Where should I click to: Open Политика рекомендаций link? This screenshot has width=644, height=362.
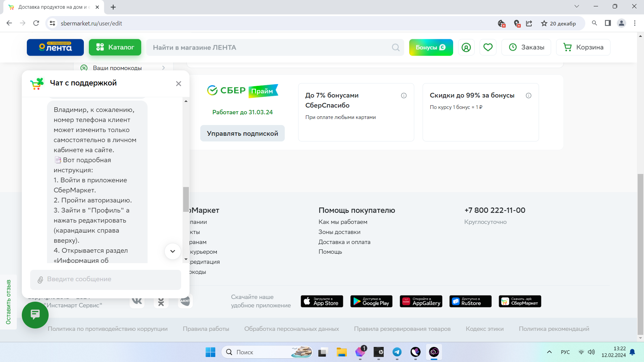click(554, 329)
